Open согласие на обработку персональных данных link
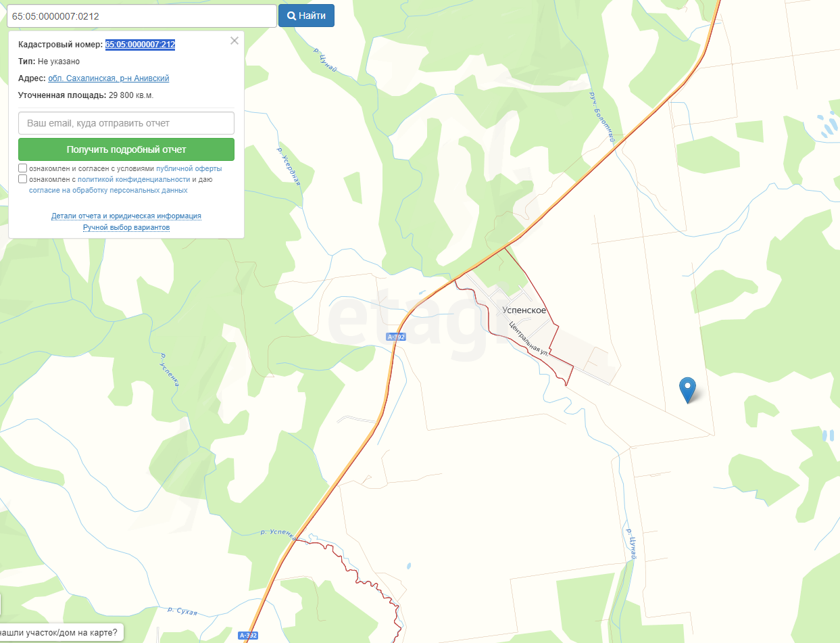Screen dimensions: 840x643 108,191
